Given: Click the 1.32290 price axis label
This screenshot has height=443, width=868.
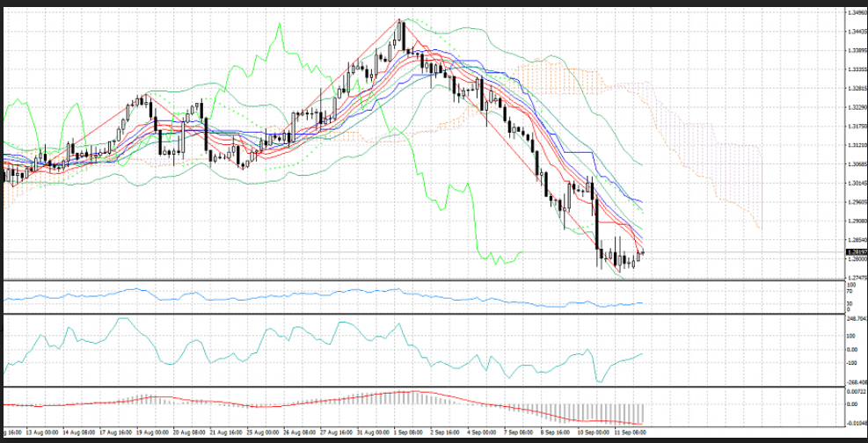Looking at the screenshot, I should point(856,107).
